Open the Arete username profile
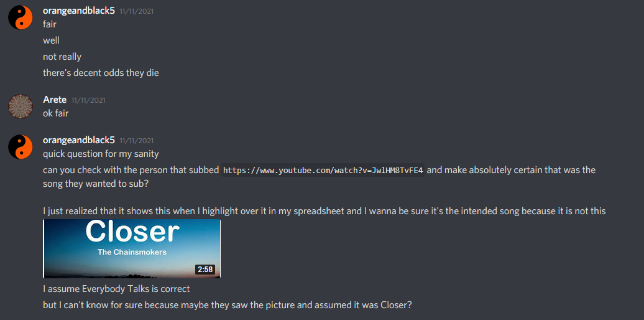This screenshot has width=644, height=320. pyautogui.click(x=55, y=100)
